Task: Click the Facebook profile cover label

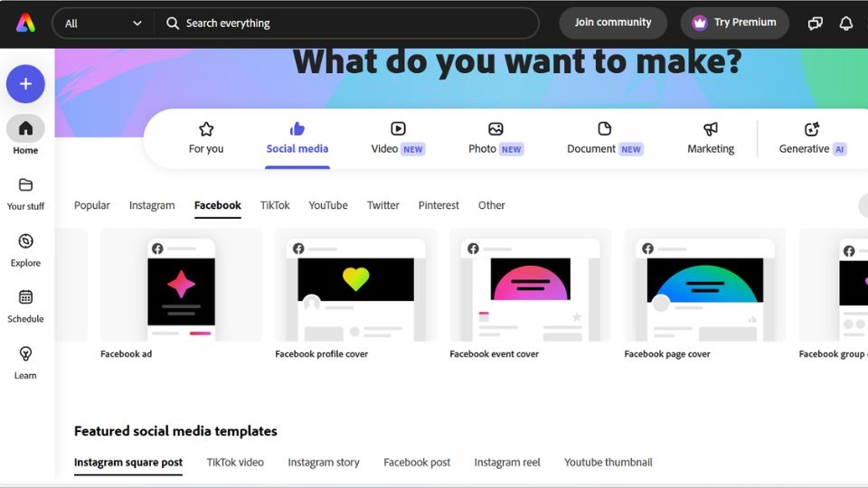Action: 322,354
